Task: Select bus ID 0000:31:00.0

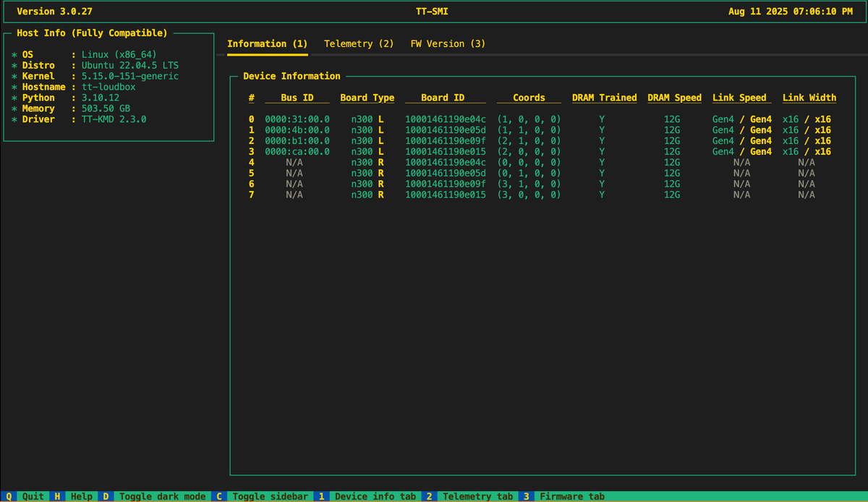Action: pos(297,119)
